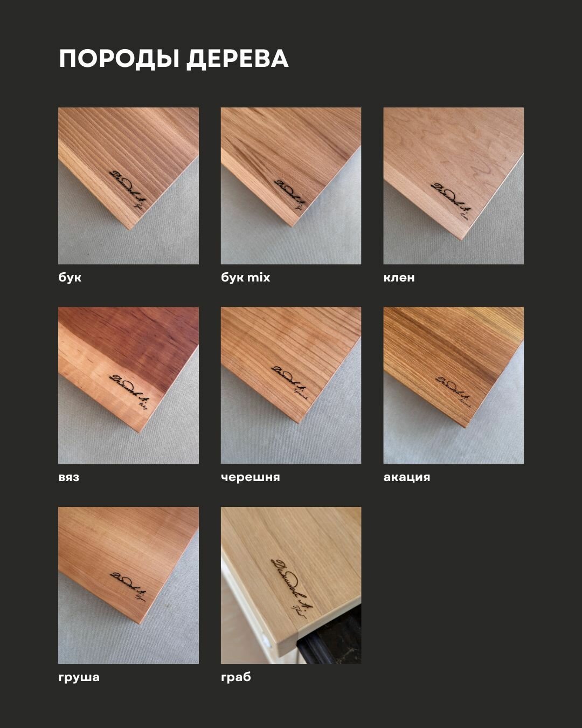
Task: Select the граб label
Action: 236,677
